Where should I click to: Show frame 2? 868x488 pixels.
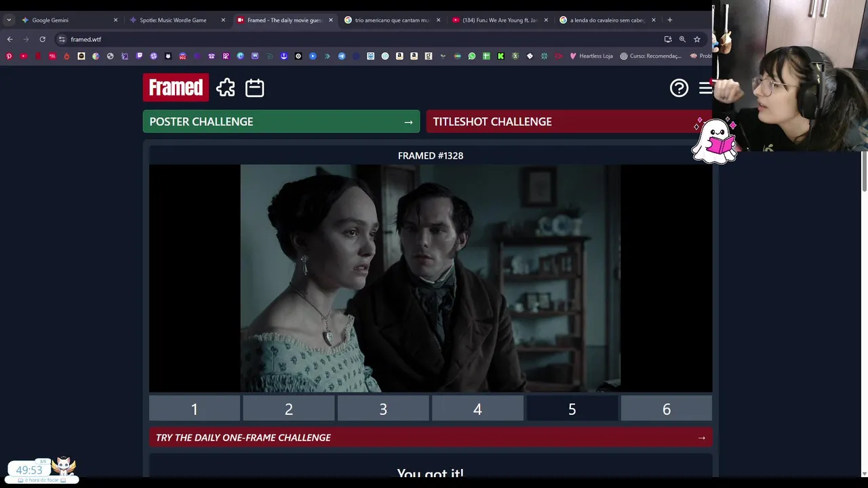pos(289,409)
